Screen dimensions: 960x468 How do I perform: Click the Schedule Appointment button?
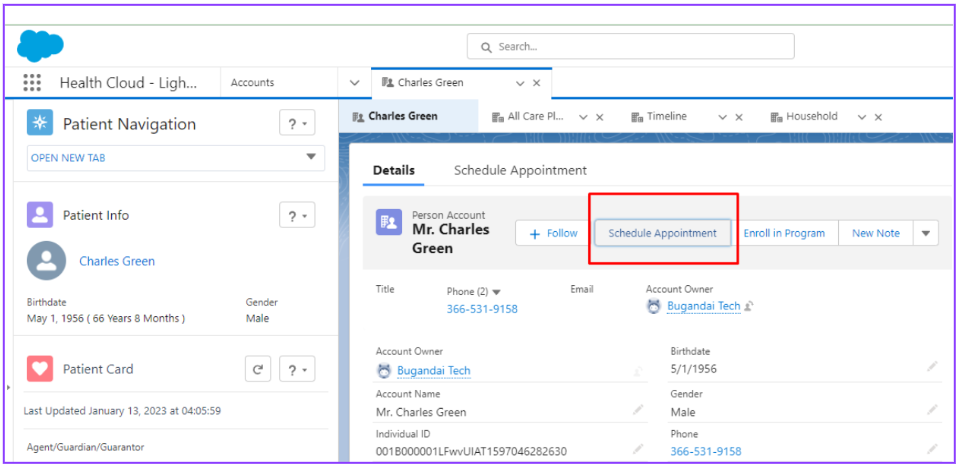662,233
